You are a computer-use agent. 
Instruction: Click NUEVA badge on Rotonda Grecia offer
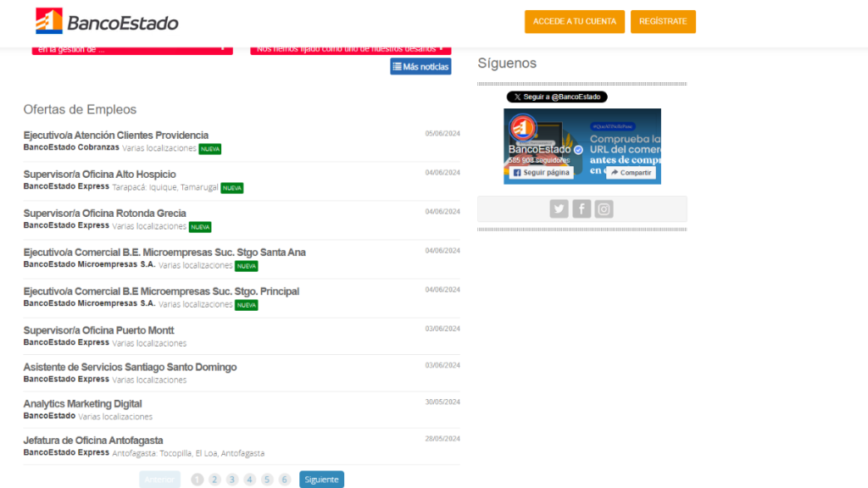(200, 227)
